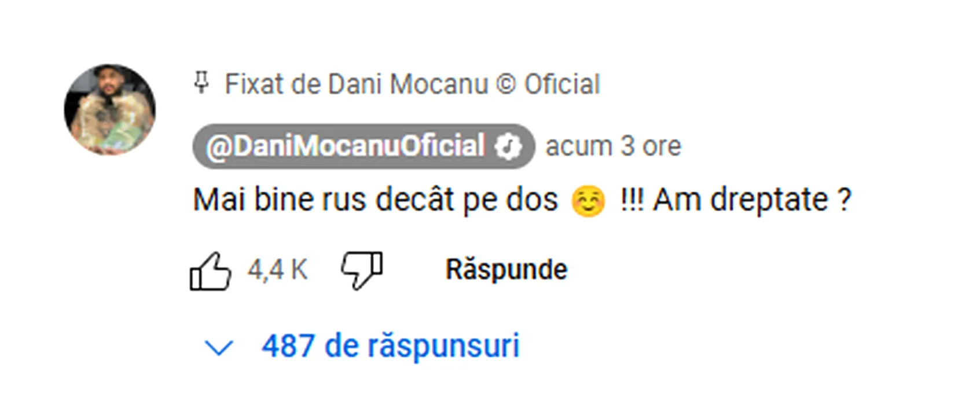The height and width of the screenshot is (405, 980).
Task: Click the 'Fixat de' pinned label text
Action: pyautogui.click(x=273, y=84)
